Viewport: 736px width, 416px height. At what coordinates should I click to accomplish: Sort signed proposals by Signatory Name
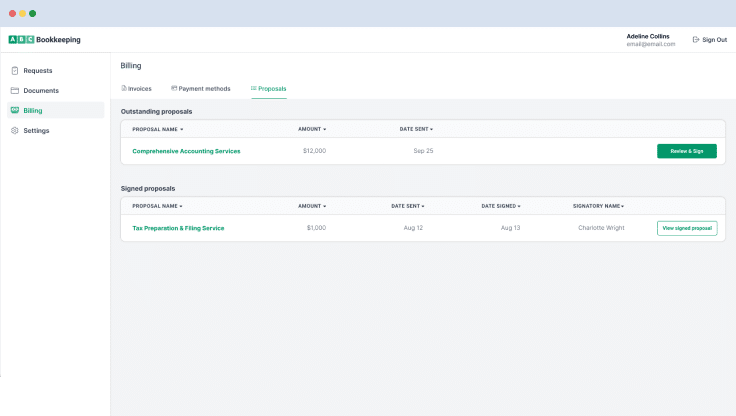(x=598, y=206)
